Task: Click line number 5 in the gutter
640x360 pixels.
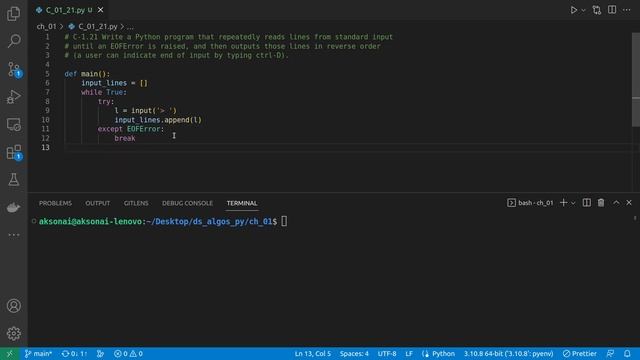Action: pyautogui.click(x=47, y=74)
